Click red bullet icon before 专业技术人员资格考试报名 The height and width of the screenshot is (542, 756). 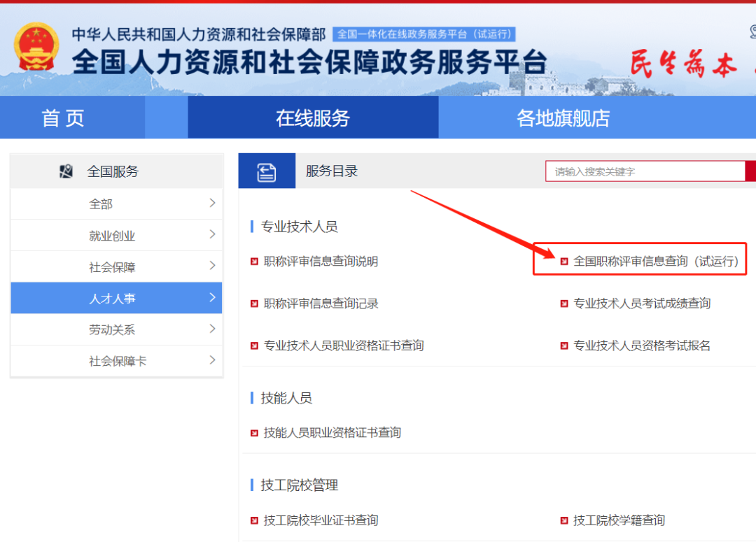(564, 345)
